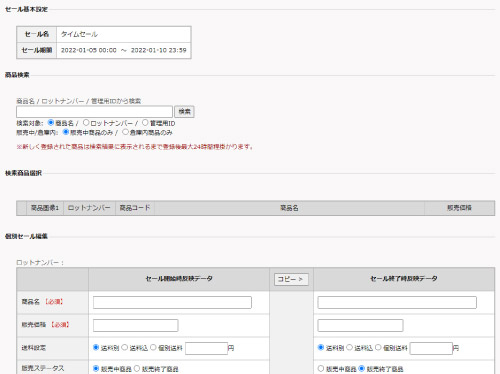Viewport: 500px width, 374px height.
Task: Select 個別送料 in sale-start column
Action: (x=153, y=347)
